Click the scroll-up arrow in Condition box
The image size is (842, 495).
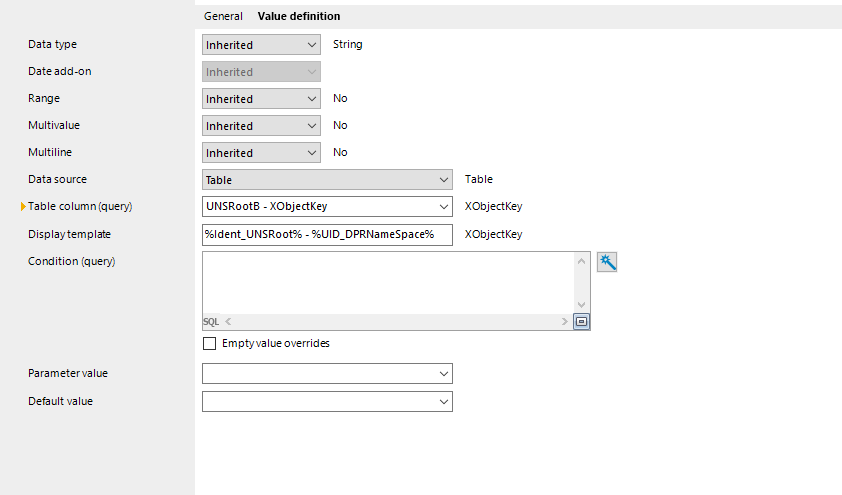pos(581,261)
